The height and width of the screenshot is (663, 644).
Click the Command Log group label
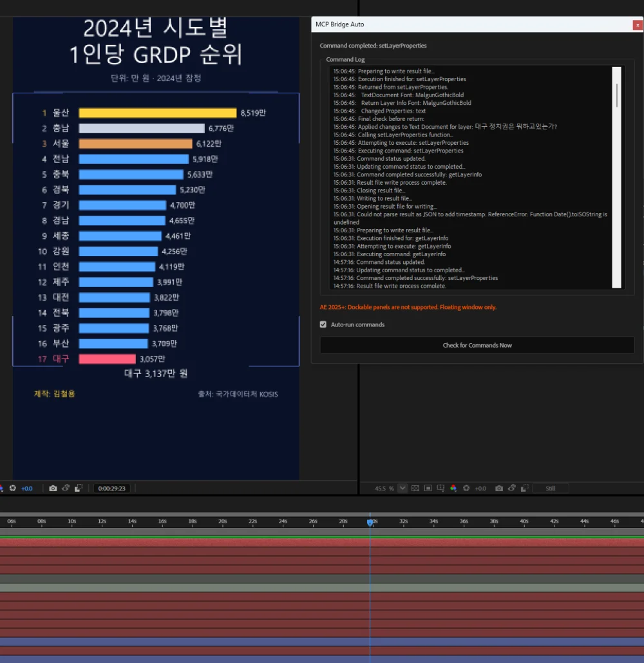coord(345,60)
